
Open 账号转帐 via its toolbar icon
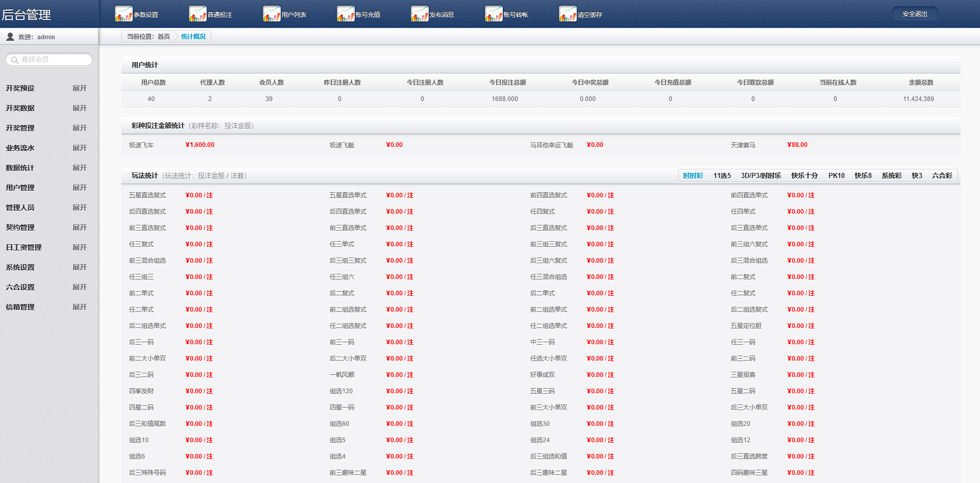(493, 14)
